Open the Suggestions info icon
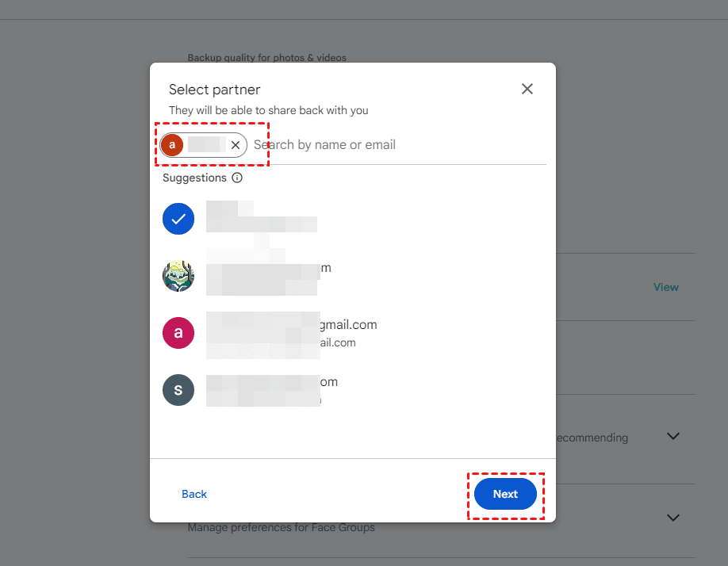The width and height of the screenshot is (728, 566). 237,178
